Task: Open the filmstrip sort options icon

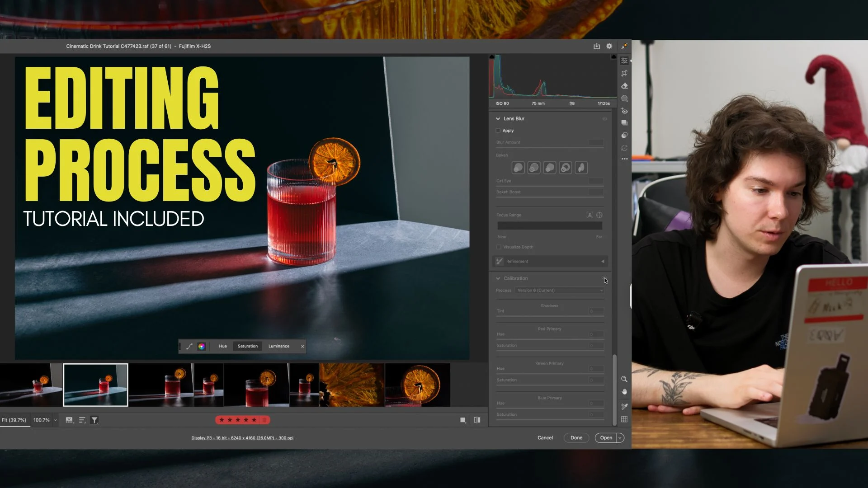Action: [x=82, y=420]
